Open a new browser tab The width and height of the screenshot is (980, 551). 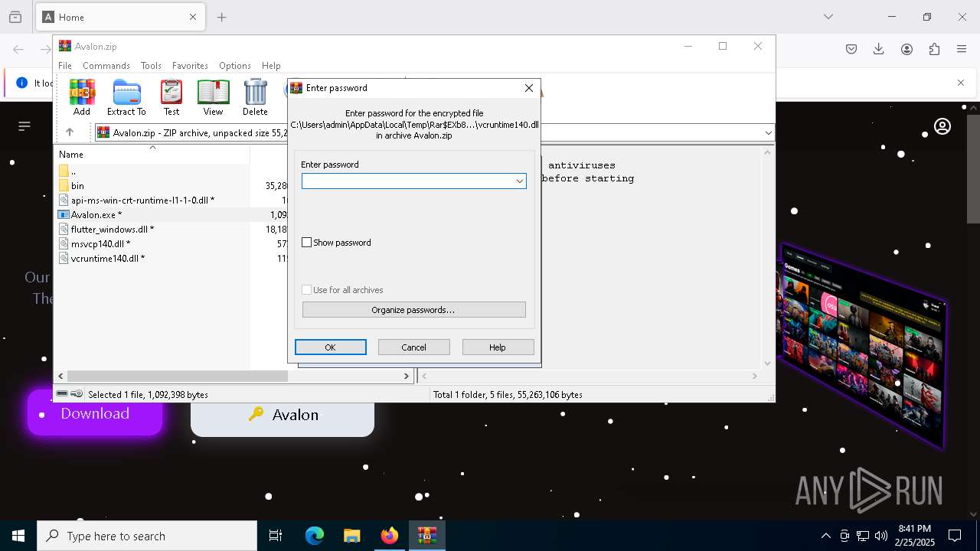[222, 17]
